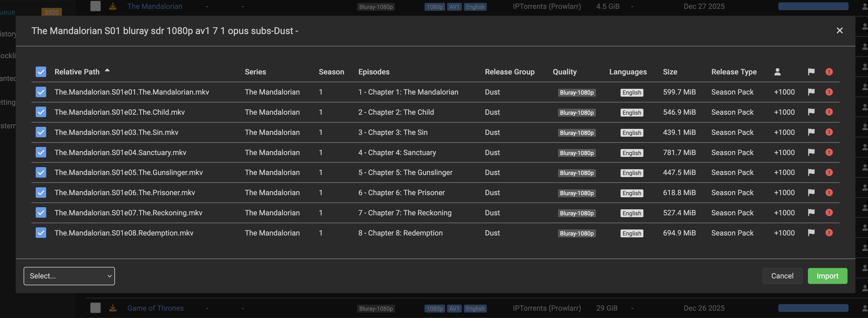Click the Cancel button
This screenshot has height=318, width=868.
tap(782, 276)
